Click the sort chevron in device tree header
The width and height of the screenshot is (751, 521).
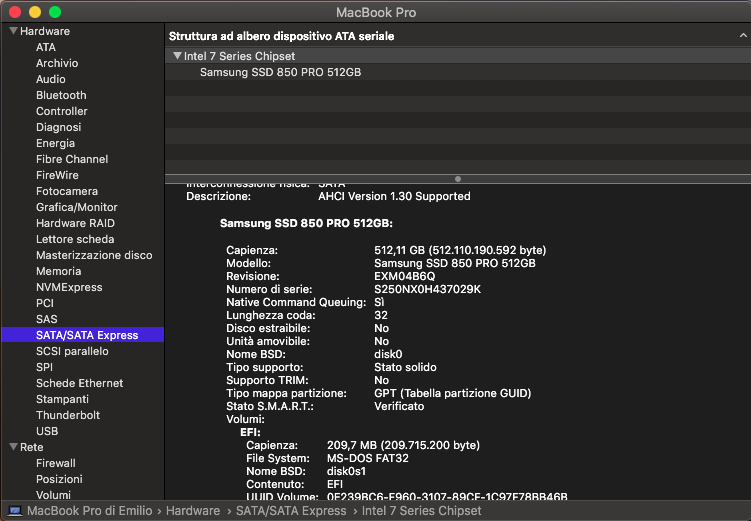click(x=743, y=36)
